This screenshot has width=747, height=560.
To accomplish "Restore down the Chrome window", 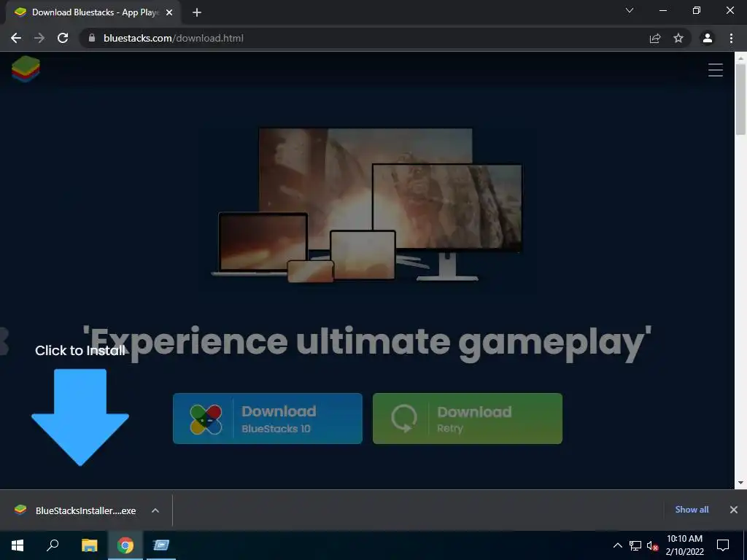I will [697, 10].
